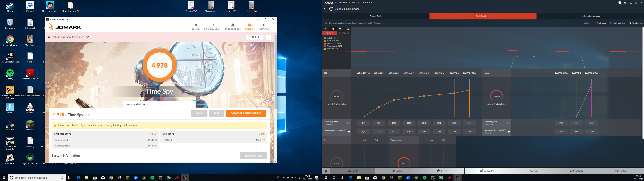Open the MyFTB-Launcher desktop icon

pos(30,159)
